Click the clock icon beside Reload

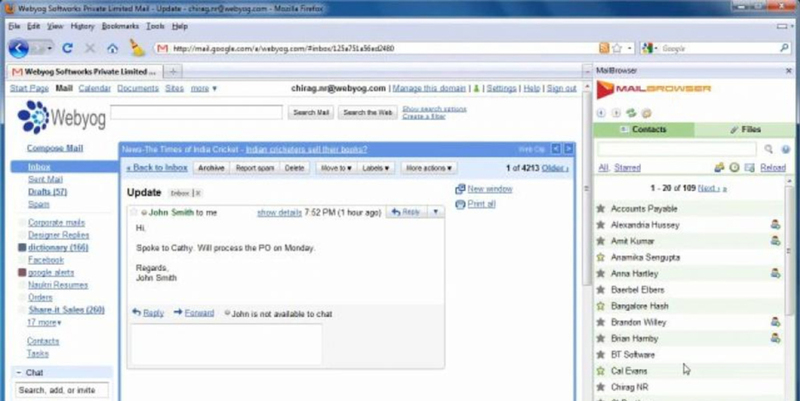(x=734, y=168)
